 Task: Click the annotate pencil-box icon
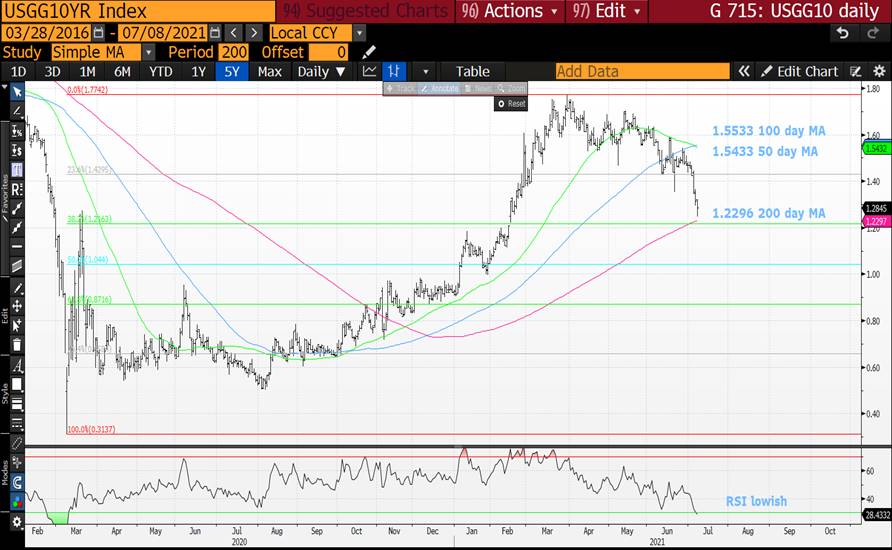click(855, 72)
